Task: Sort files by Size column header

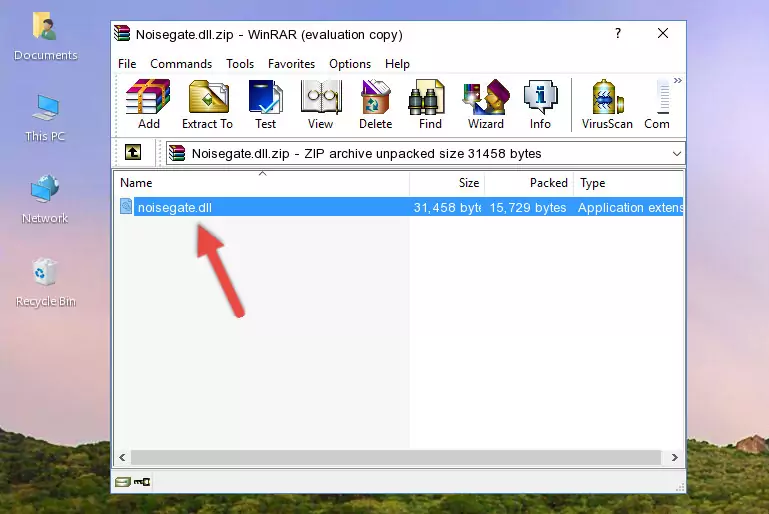Action: click(447, 183)
